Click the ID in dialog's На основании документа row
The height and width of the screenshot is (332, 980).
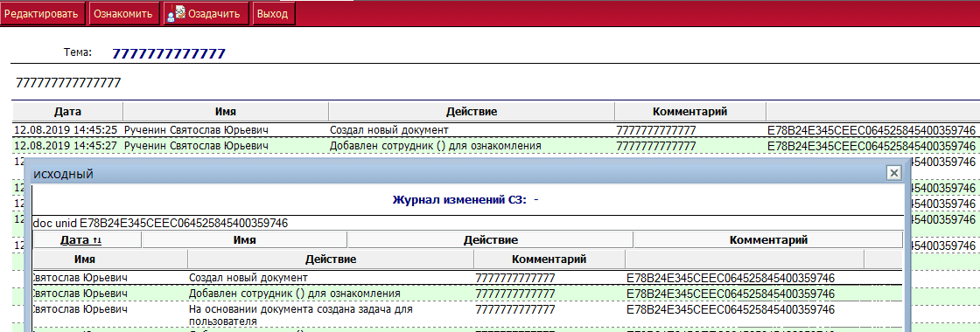pyautogui.click(x=730, y=309)
